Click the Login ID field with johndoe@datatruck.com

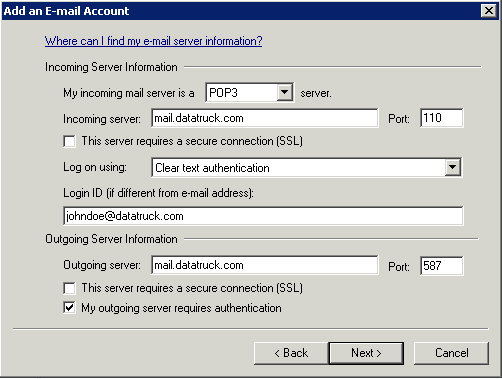click(263, 216)
